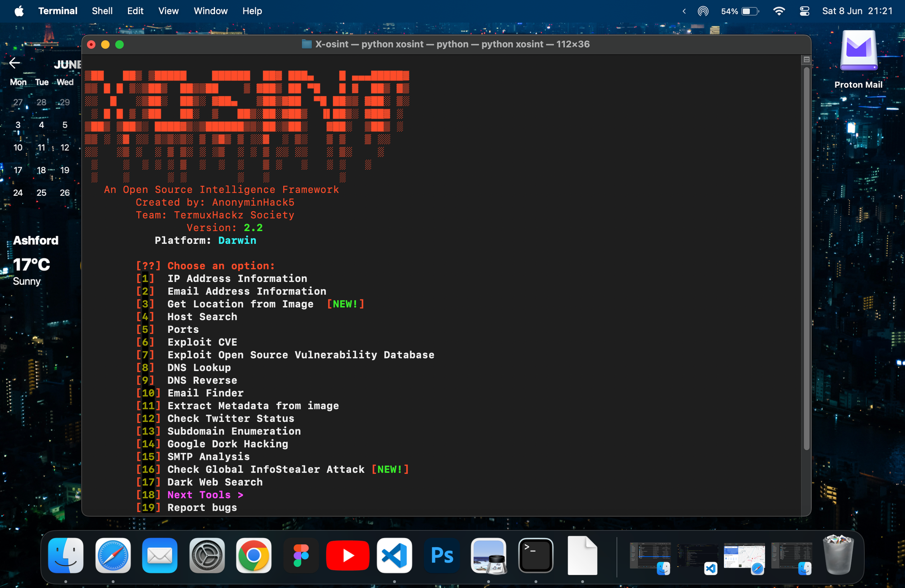Go back using calendar widget arrow

click(x=14, y=63)
